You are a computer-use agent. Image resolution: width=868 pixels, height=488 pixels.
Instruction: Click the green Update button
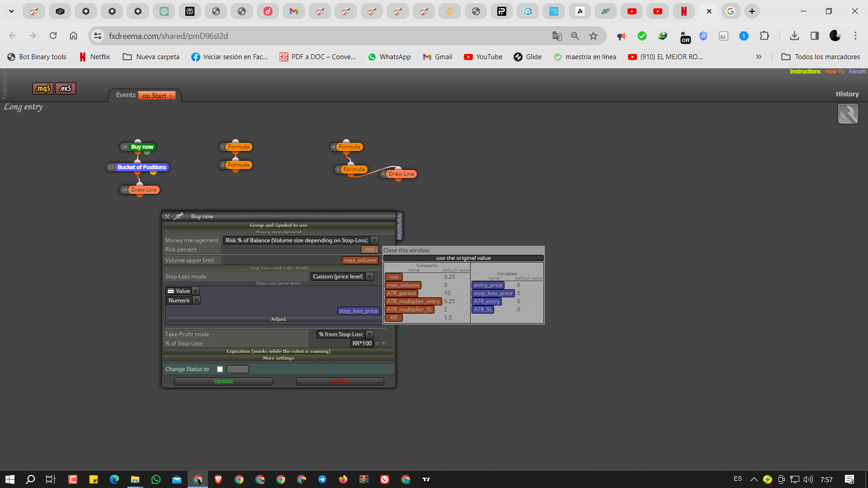coord(223,381)
